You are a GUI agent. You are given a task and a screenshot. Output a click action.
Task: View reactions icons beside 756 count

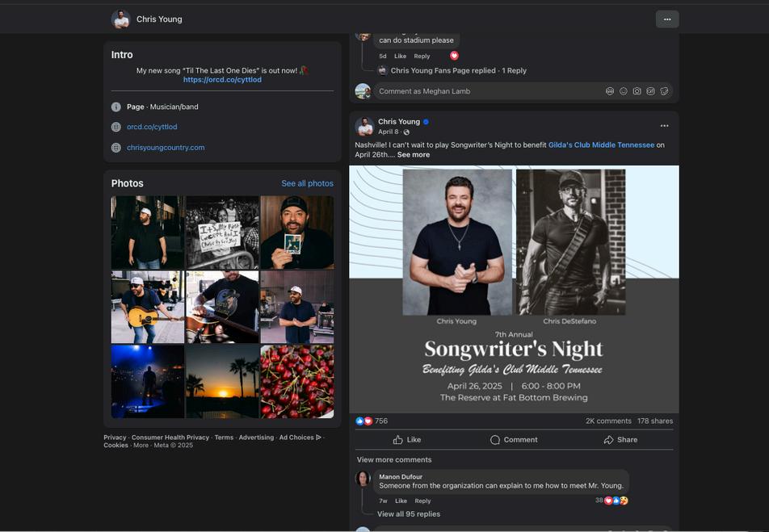coord(363,421)
